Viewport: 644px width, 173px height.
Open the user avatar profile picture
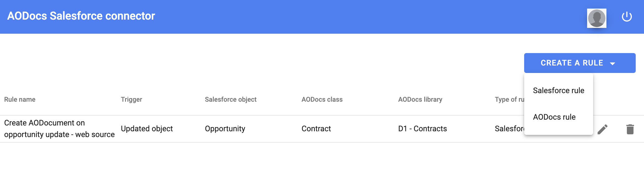click(597, 18)
